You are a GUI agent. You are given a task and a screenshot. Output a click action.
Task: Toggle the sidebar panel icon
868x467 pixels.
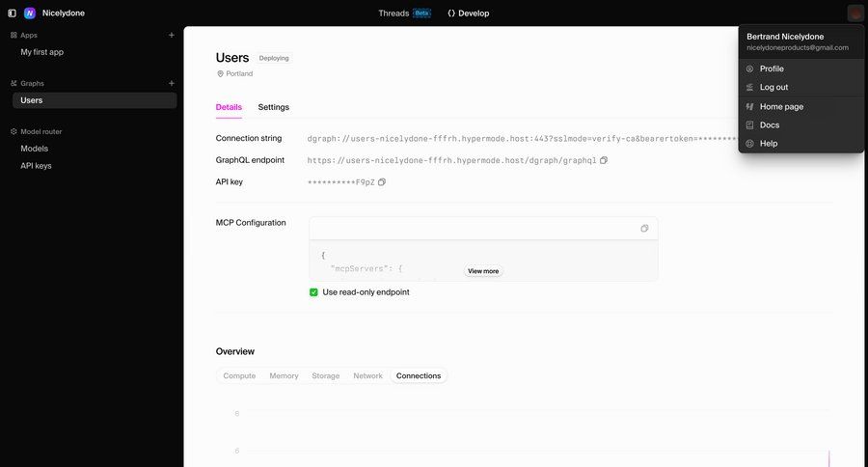[x=12, y=13]
